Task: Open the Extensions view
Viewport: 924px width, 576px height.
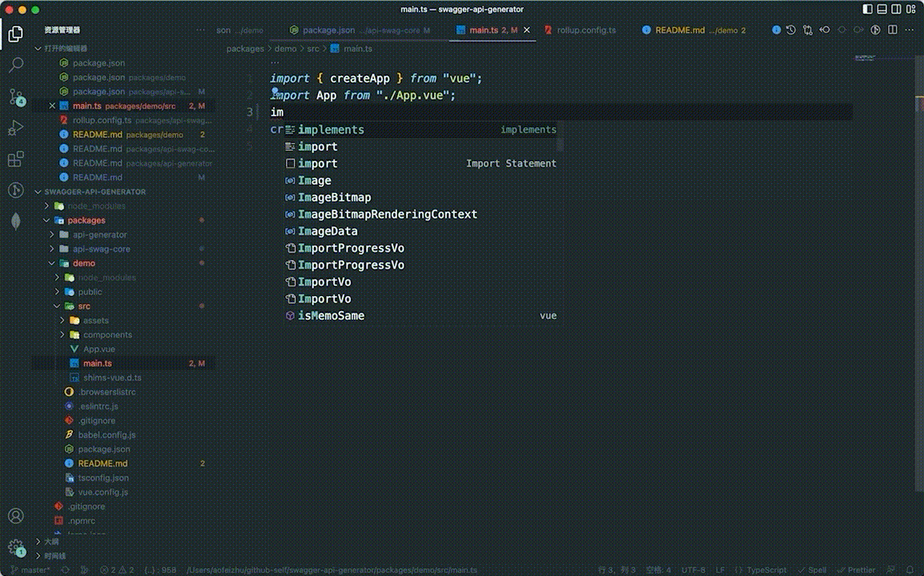Action: [x=16, y=159]
